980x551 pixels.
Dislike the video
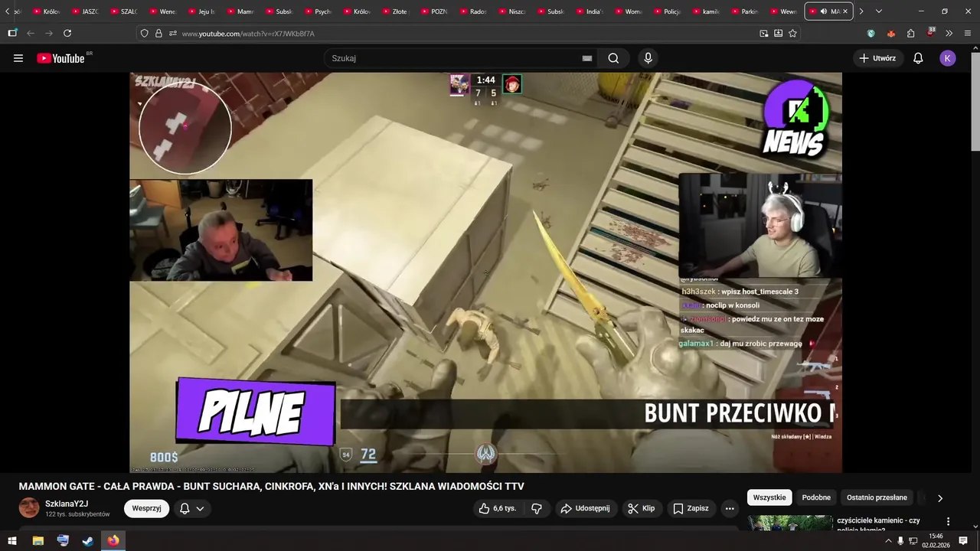537,508
